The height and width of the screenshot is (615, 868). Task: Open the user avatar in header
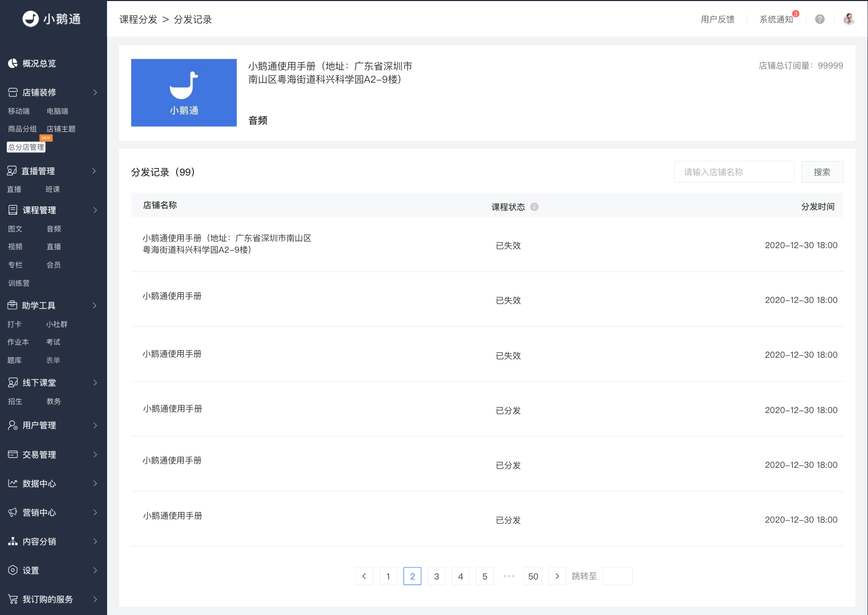coord(849,19)
